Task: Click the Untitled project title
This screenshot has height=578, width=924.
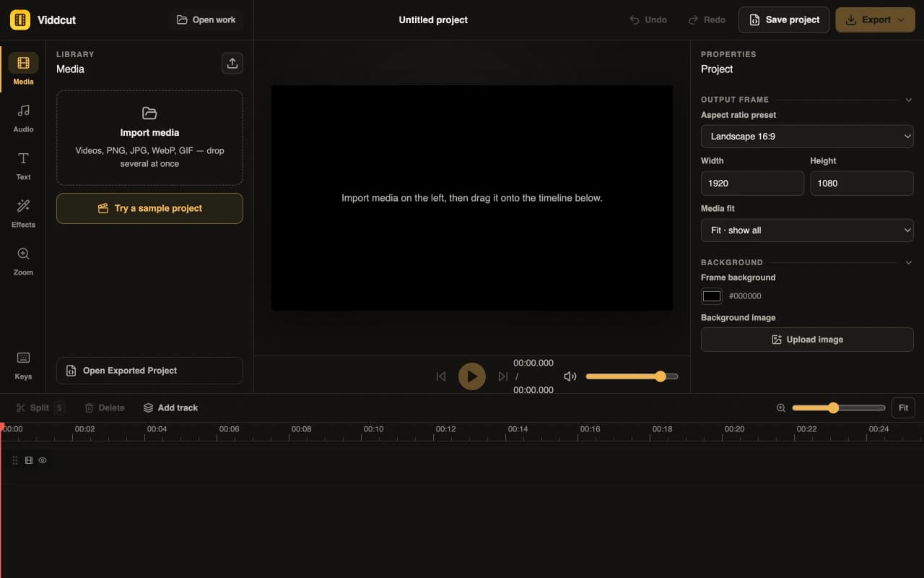Action: (x=433, y=20)
